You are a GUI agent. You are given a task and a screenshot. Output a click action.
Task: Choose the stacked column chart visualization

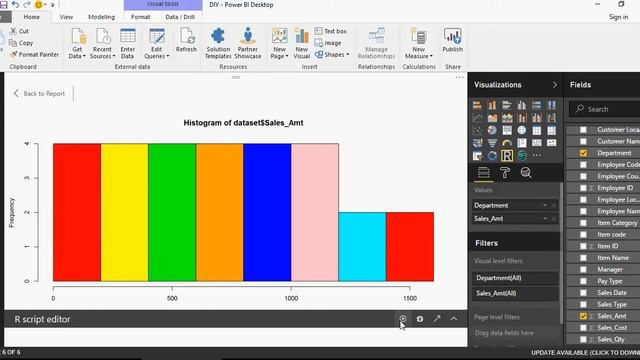(492, 105)
